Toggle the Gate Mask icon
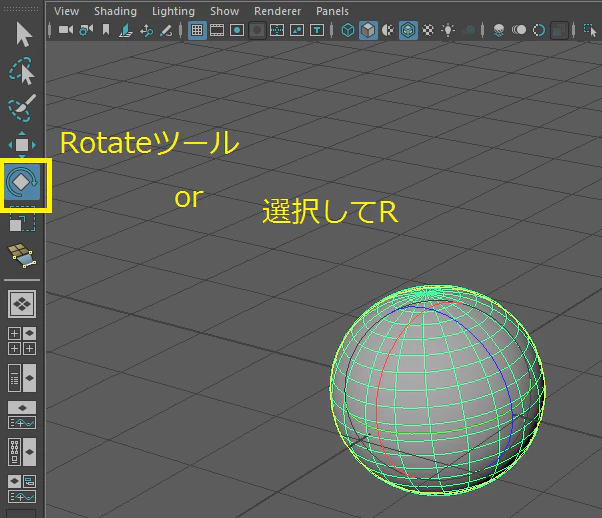 coord(257,30)
